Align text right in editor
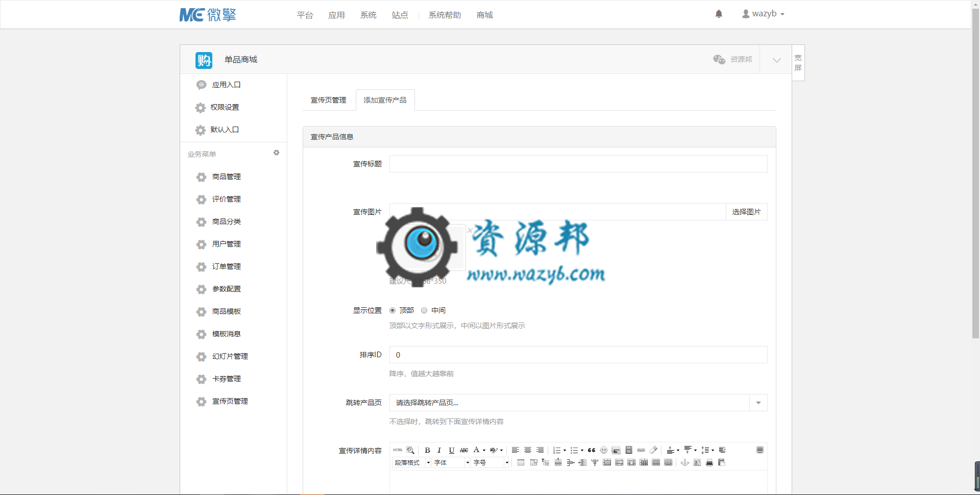This screenshot has width=980, height=495. (x=540, y=450)
